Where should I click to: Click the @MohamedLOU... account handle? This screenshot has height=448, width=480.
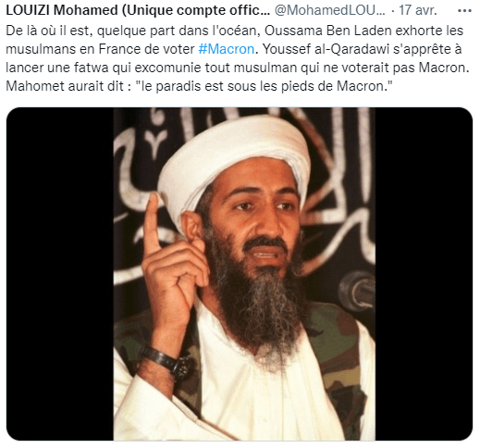point(330,10)
